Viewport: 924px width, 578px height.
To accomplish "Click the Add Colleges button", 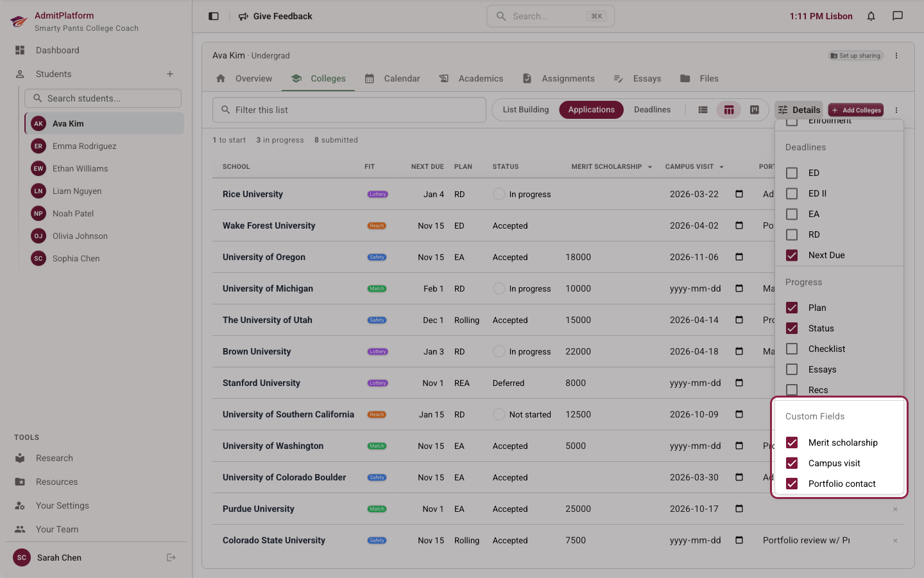I will pos(856,110).
